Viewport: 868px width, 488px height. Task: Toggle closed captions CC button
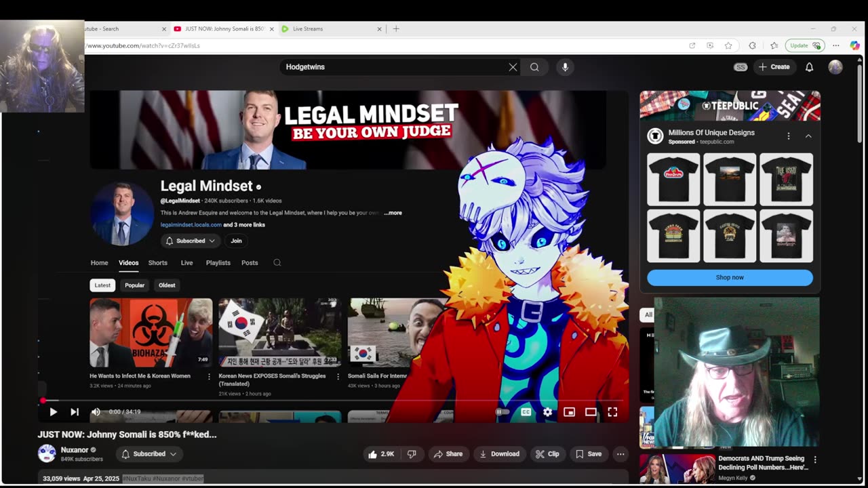526,411
